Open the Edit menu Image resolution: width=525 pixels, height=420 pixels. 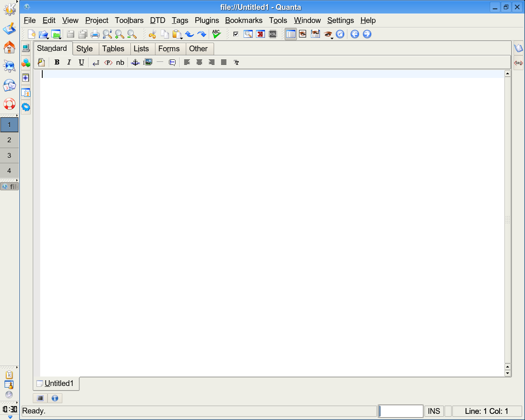point(49,21)
